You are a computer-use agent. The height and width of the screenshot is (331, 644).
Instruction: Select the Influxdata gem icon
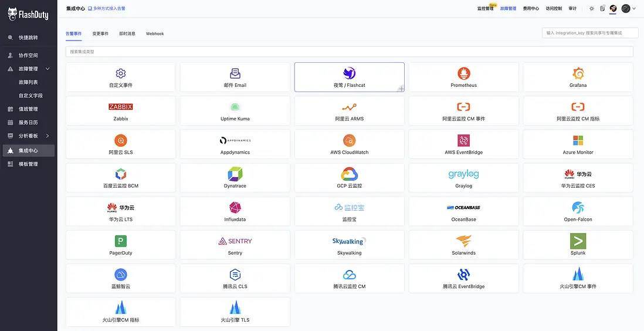pyautogui.click(x=235, y=208)
